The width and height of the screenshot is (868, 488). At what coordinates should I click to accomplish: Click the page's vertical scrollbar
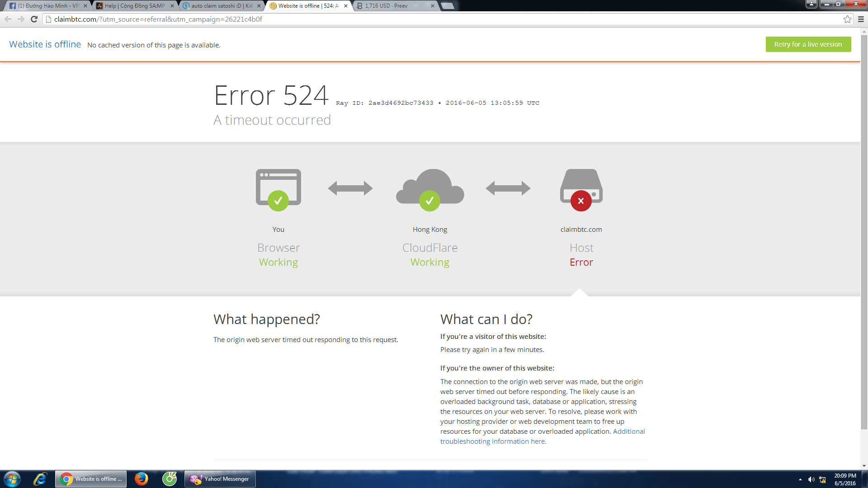click(864, 226)
